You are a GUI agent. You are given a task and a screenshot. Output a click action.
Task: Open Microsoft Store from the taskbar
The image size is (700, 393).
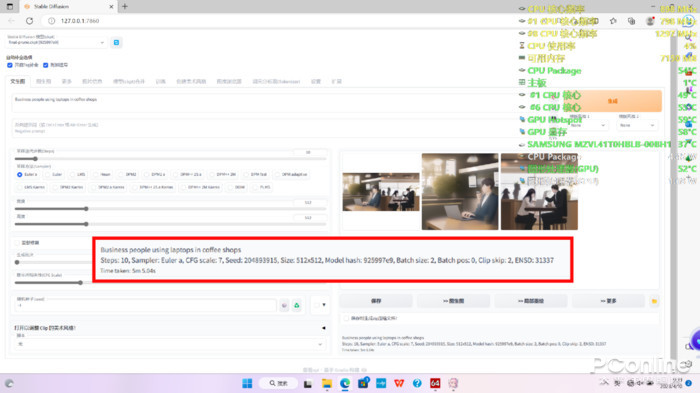(363, 383)
